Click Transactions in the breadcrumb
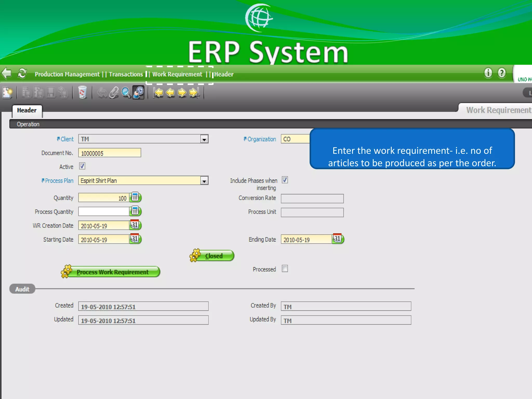 tap(126, 74)
